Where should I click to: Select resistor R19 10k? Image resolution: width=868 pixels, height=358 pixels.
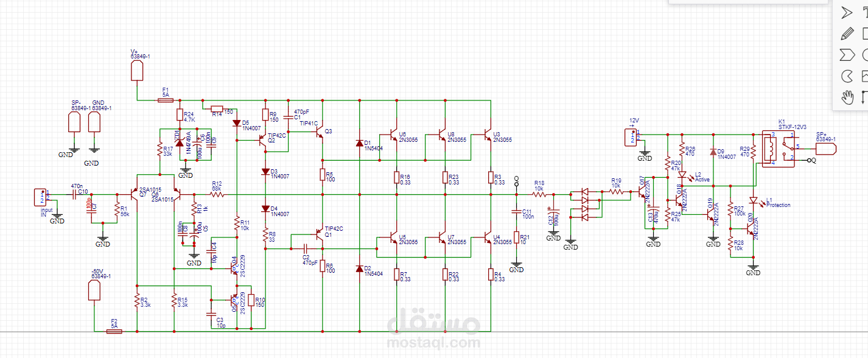click(x=617, y=191)
